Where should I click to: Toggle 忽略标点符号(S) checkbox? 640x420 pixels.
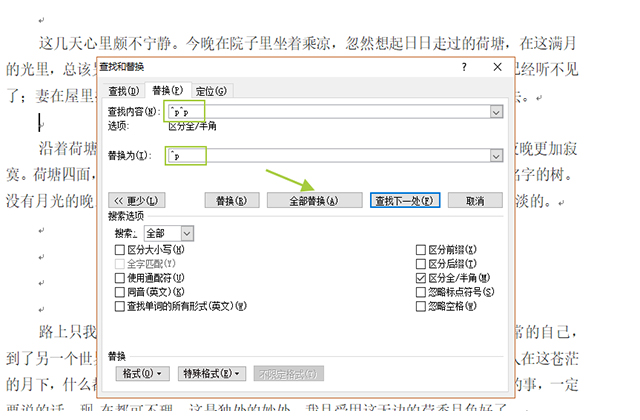coord(420,292)
